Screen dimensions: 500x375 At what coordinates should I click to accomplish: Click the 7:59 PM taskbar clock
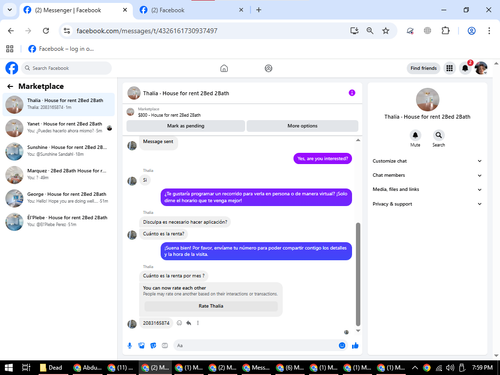482,368
